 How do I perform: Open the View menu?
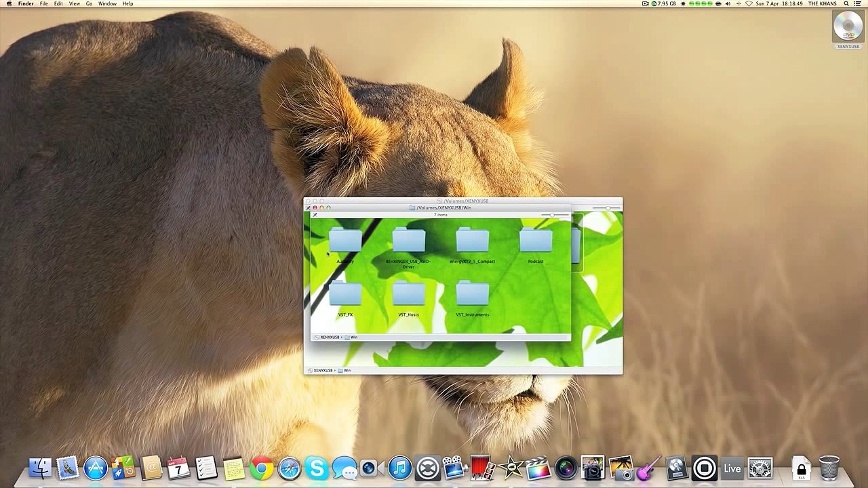point(74,3)
